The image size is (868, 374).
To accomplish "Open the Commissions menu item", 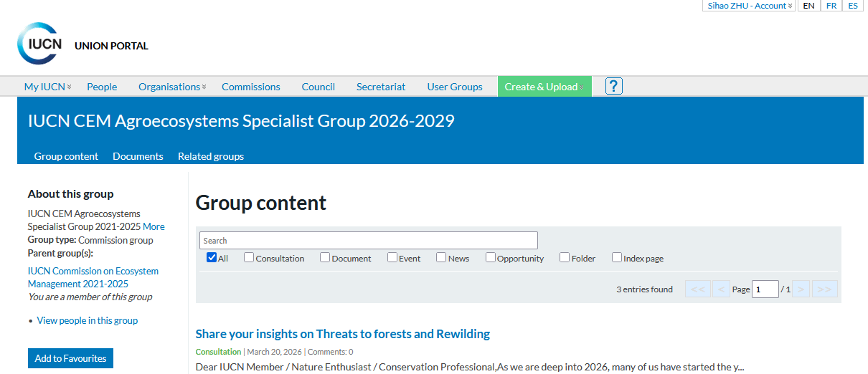I will [251, 87].
